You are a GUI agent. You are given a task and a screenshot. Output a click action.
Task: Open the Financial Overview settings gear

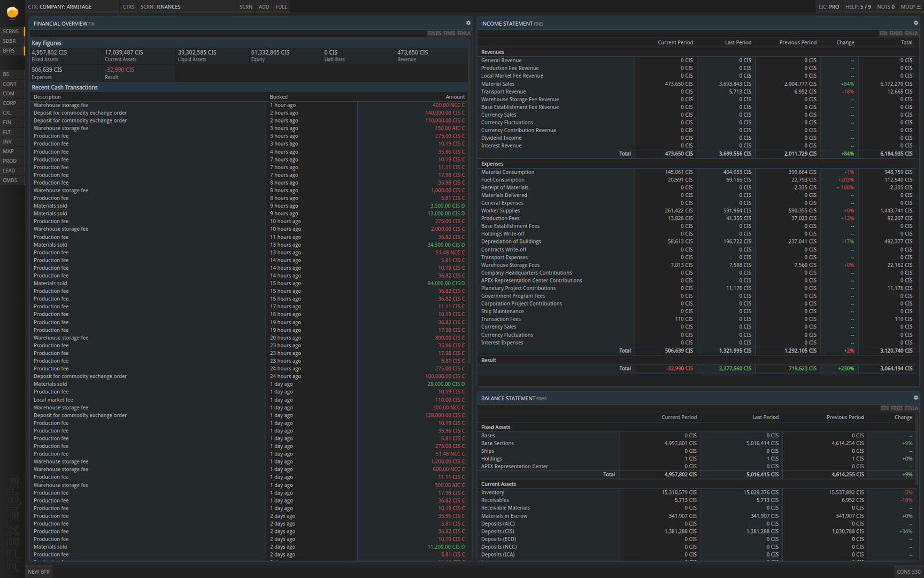468,23
